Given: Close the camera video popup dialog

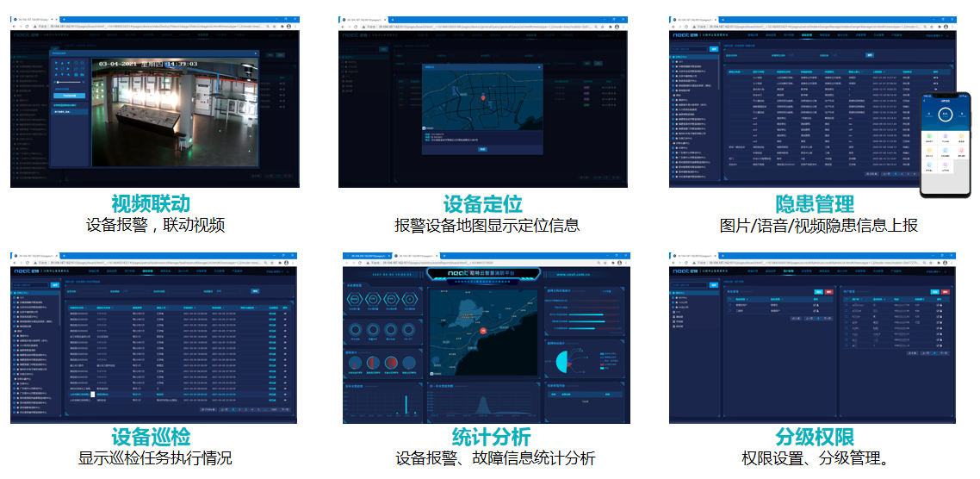Looking at the screenshot, I should (255, 53).
